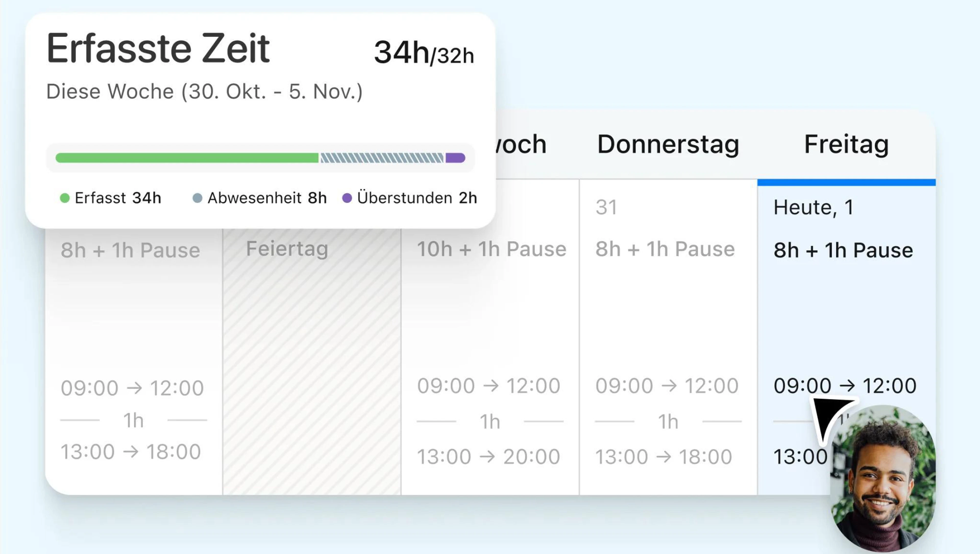The height and width of the screenshot is (554, 980).
Task: Open Friday's "8h + 1h Pause" summary
Action: pos(843,250)
